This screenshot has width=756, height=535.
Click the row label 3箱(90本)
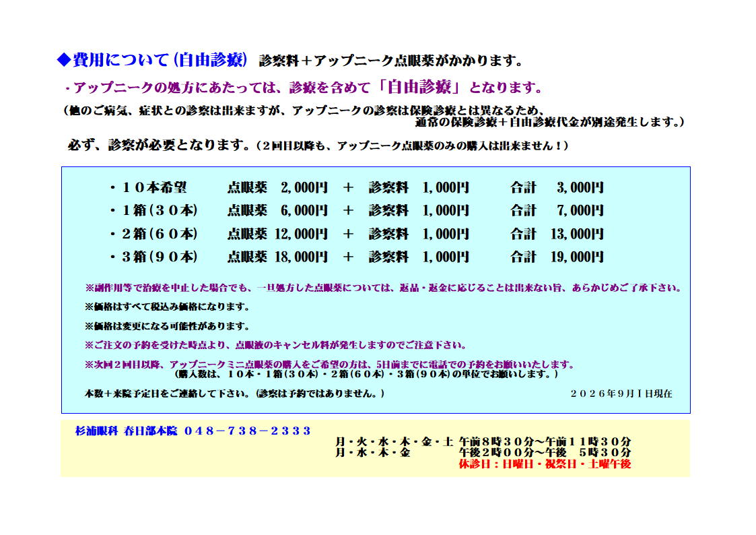click(153, 257)
